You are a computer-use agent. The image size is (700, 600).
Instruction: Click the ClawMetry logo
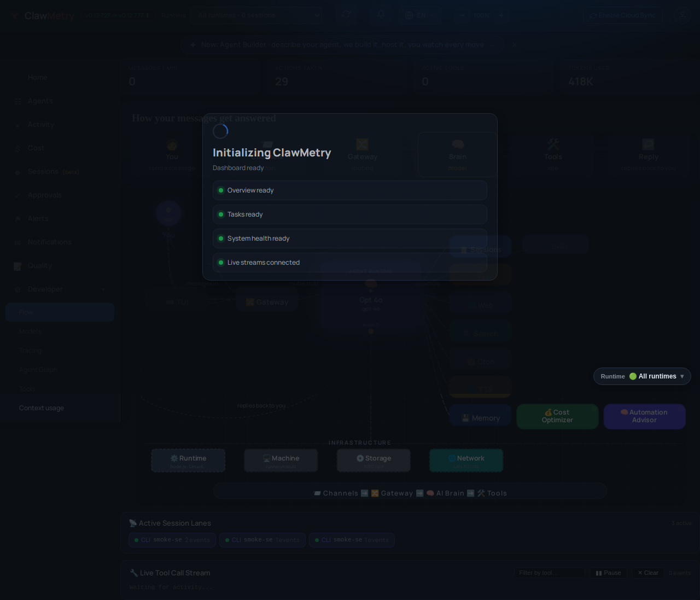coord(43,16)
